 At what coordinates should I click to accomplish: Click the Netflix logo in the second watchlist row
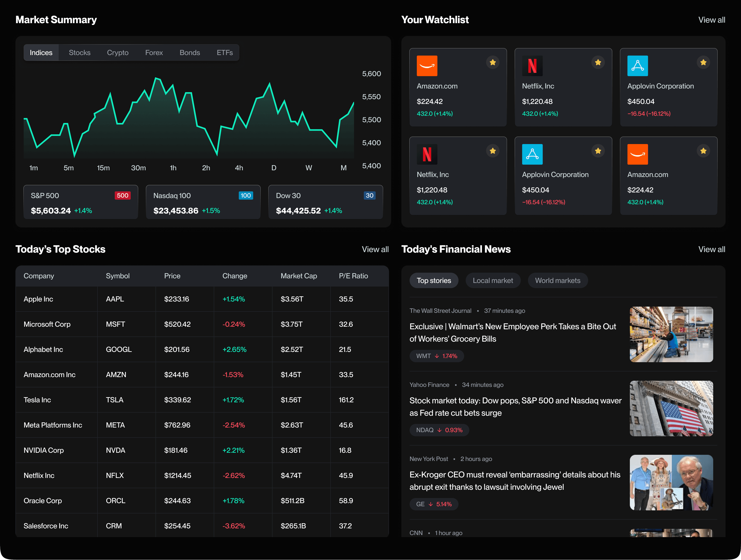(427, 154)
